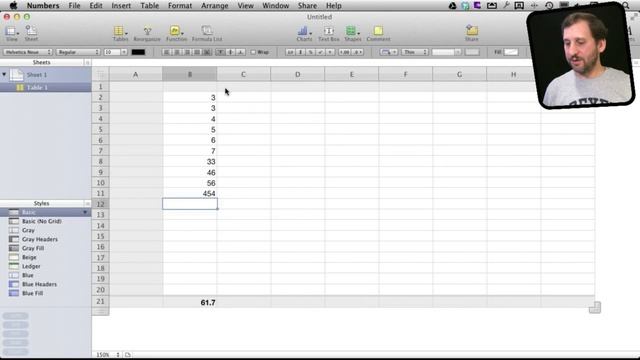Decrease decimal places
Screen dimensions: 640x360
point(345,52)
